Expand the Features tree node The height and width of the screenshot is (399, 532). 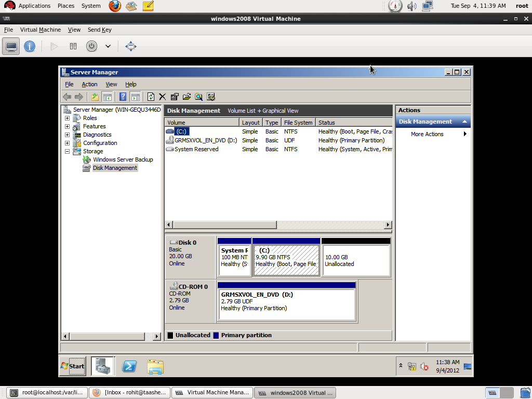point(67,126)
